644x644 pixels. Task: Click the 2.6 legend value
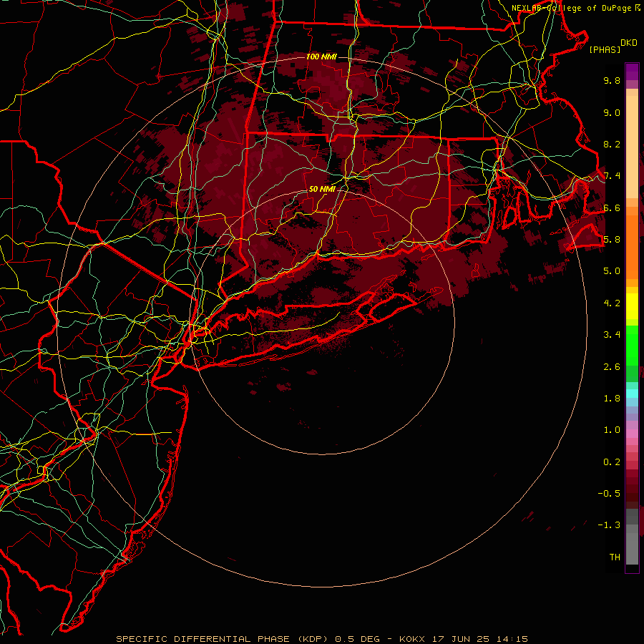[612, 366]
